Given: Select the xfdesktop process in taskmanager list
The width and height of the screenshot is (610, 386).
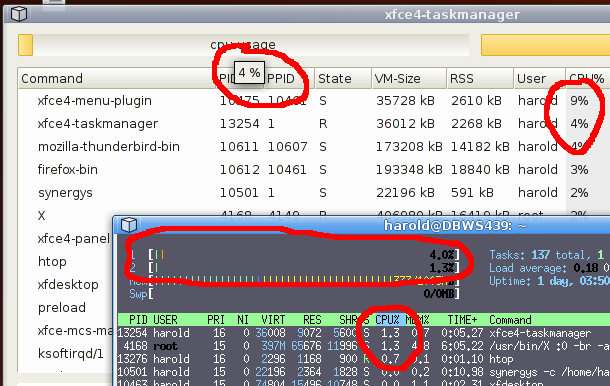Looking at the screenshot, I should click(x=68, y=284).
